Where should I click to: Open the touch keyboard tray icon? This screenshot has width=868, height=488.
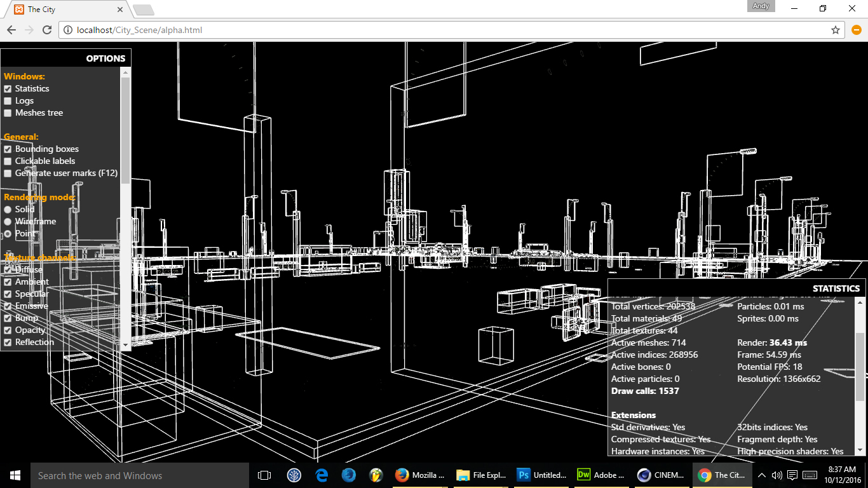point(810,475)
